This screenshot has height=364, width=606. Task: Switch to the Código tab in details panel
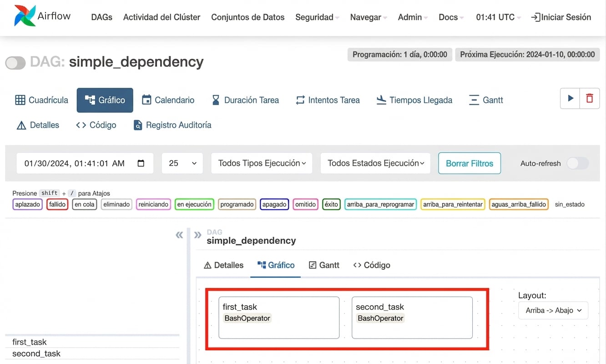click(372, 265)
